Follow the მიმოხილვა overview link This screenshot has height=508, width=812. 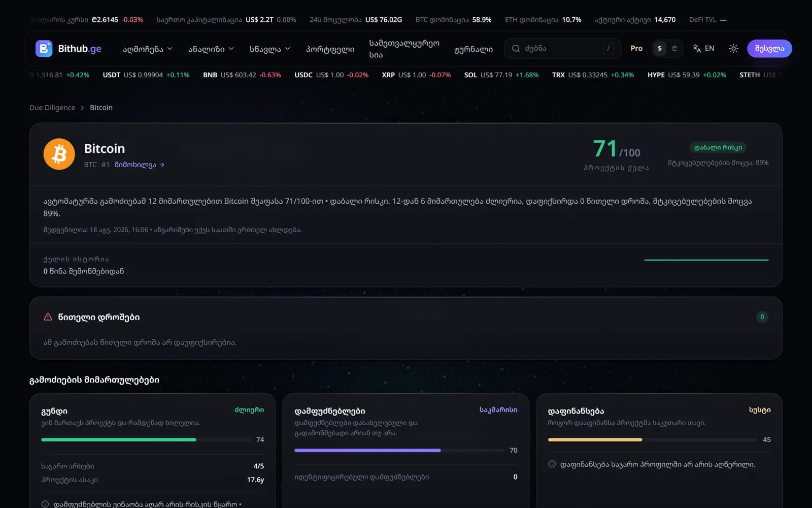140,165
